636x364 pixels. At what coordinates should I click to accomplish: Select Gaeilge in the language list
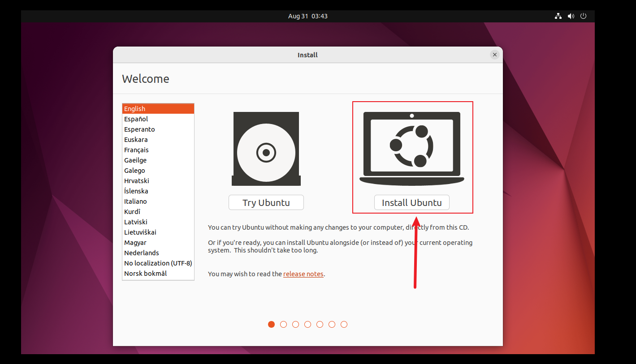click(x=158, y=160)
